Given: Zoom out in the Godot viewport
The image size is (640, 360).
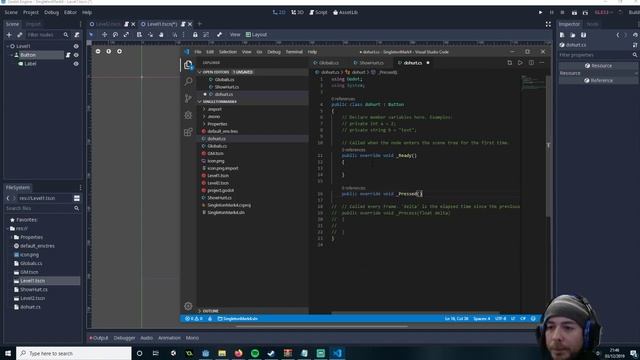Looking at the screenshot, I should (x=98, y=51).
